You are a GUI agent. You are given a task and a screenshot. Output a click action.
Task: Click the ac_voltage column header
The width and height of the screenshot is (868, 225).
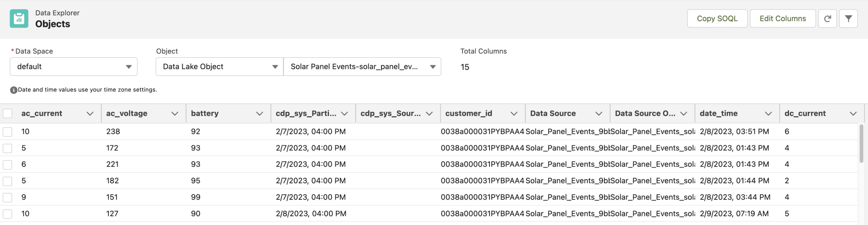click(x=127, y=114)
